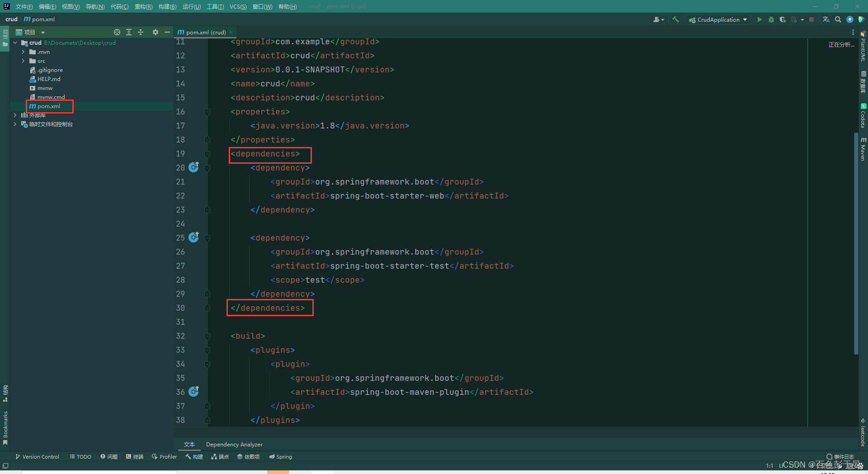Open the TODO tool window
868x474 pixels.
tap(80, 457)
